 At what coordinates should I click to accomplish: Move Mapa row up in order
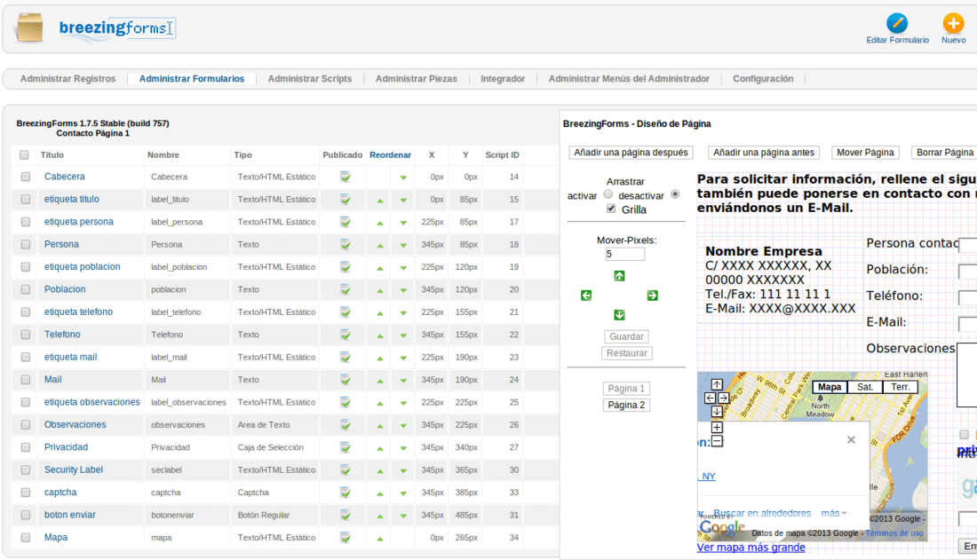[x=380, y=539]
